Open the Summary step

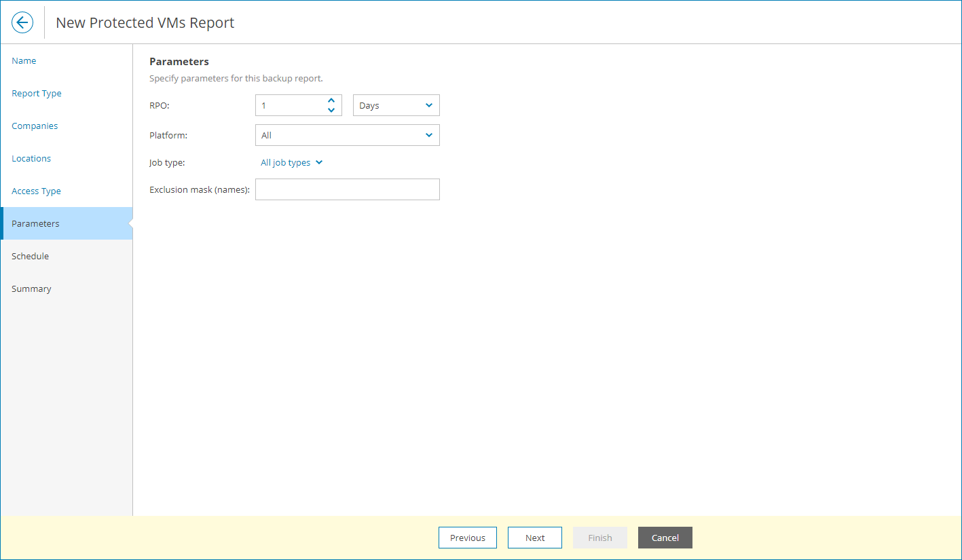[x=31, y=288]
